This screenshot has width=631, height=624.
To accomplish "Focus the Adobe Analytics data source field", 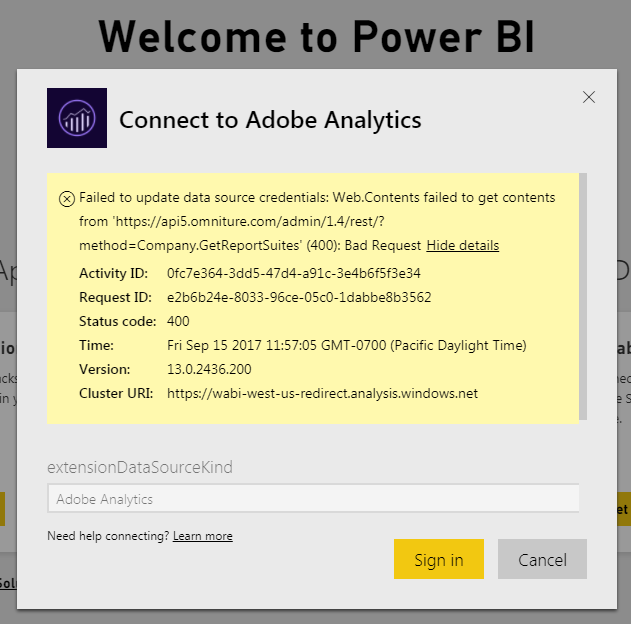I will 313,499.
